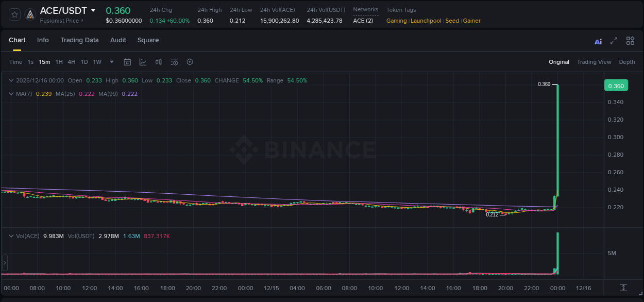Click the vertical scrollbar beside volume panel
The height and width of the screenshot is (302, 644).
click(5, 263)
